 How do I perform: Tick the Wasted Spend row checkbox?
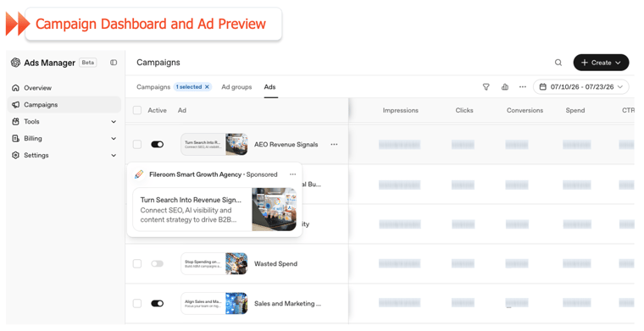137,264
